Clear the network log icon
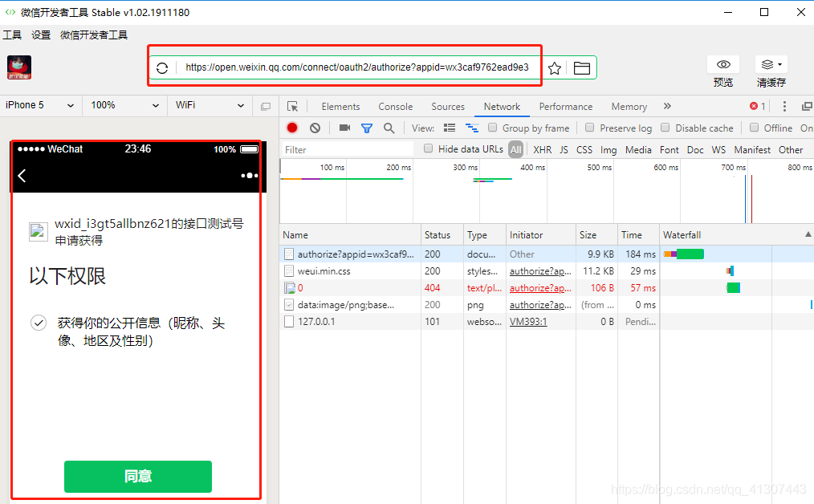Image resolution: width=814 pixels, height=504 pixels. (315, 128)
